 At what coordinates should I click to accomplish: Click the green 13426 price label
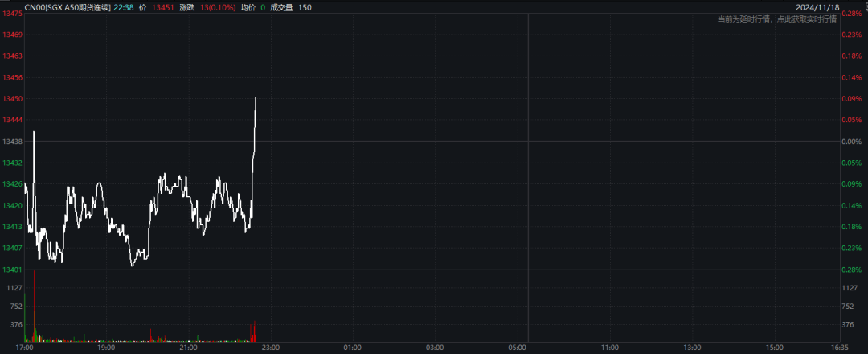pos(11,184)
